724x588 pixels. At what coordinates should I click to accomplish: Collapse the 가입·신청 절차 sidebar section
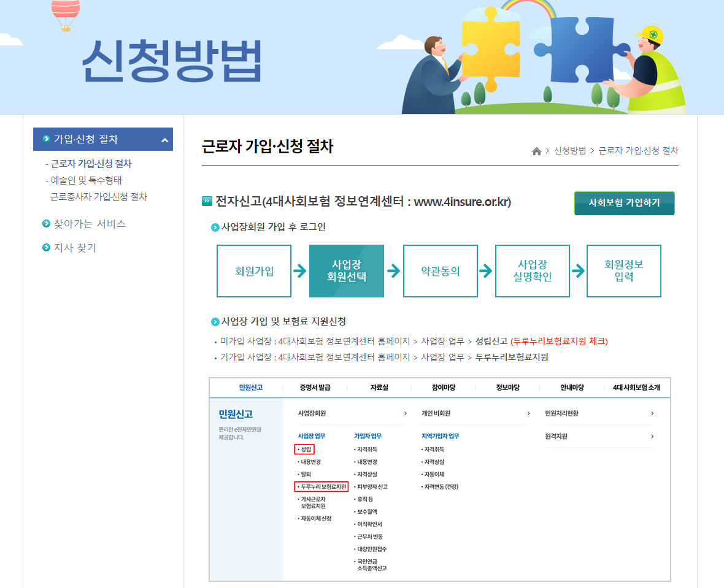coord(166,139)
